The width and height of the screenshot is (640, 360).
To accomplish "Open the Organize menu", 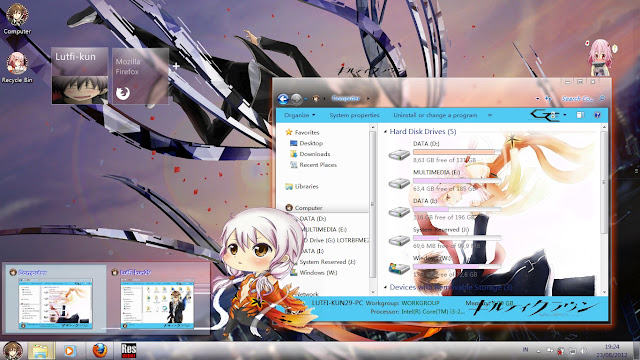I will tap(300, 115).
